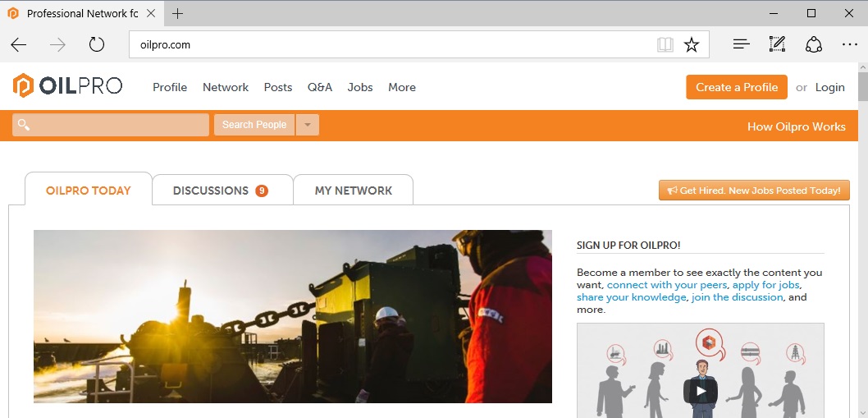Screen dimensions: 868x418
Task: Open the Profile menu item
Action: (x=170, y=87)
